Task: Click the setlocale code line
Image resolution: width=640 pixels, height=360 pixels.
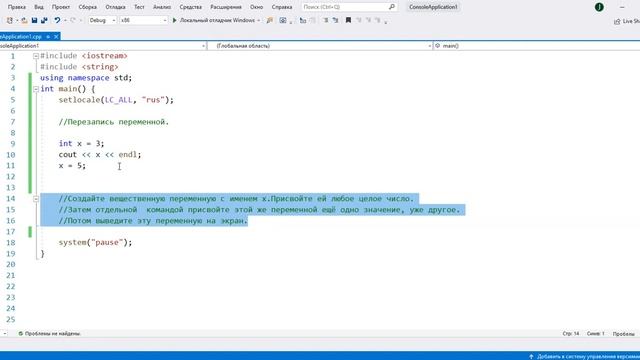Action: click(116, 100)
